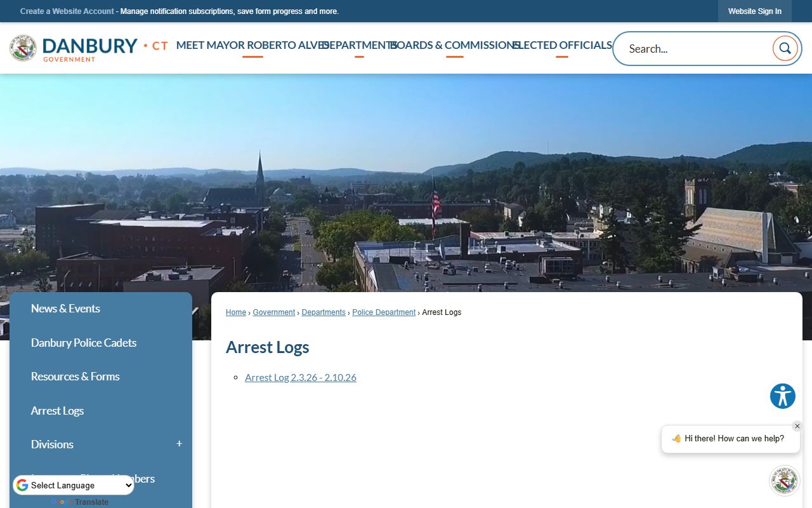This screenshot has height=508, width=812.
Task: Click the search magnifier icon
Action: 785,48
